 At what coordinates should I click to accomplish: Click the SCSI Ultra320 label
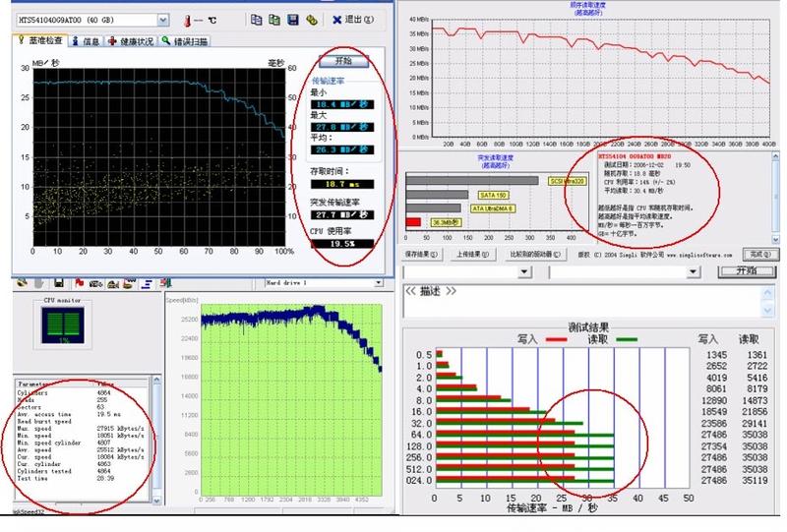click(x=568, y=181)
